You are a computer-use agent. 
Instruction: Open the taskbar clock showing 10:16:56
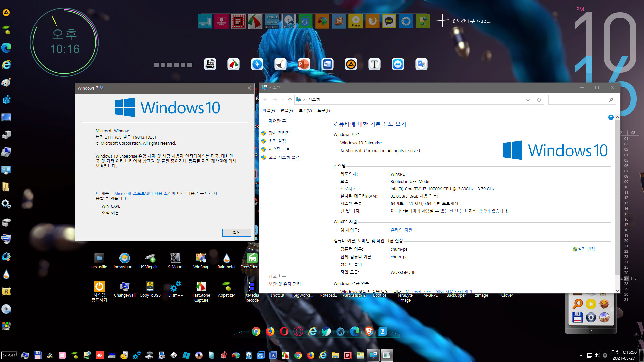pos(624,353)
